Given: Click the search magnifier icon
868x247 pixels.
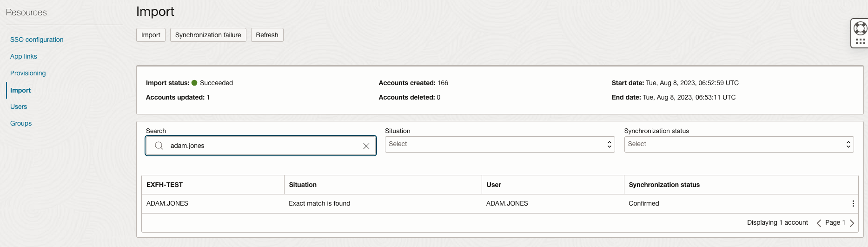Looking at the screenshot, I should 159,146.
